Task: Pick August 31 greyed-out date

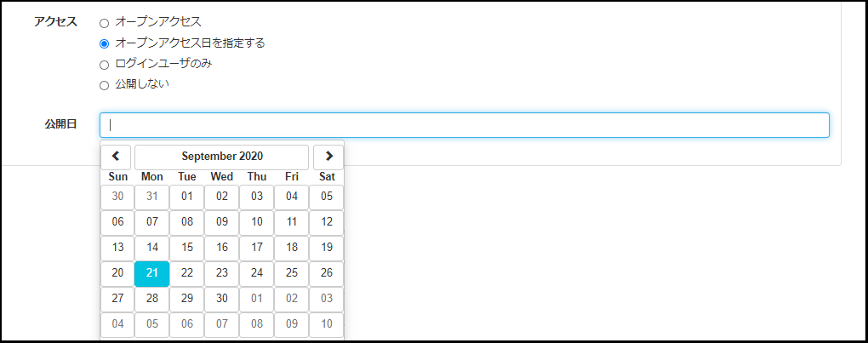Action: pyautogui.click(x=152, y=197)
